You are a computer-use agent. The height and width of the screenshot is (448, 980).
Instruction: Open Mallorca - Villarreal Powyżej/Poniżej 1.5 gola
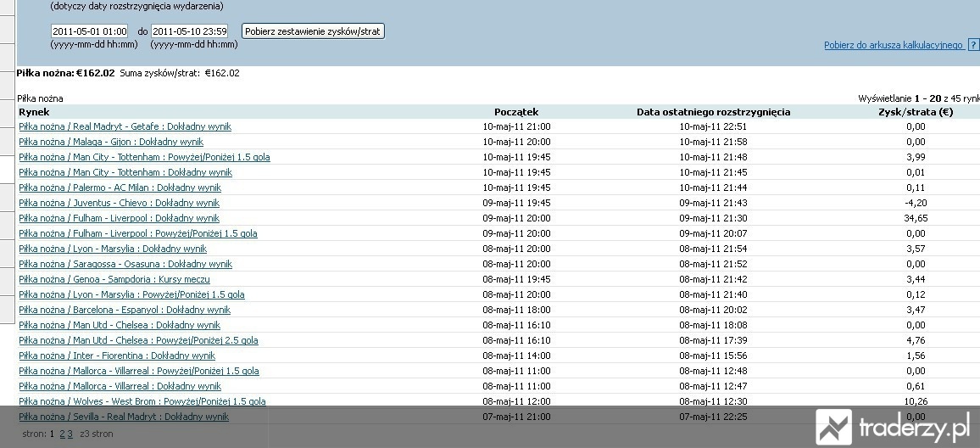pyautogui.click(x=139, y=371)
